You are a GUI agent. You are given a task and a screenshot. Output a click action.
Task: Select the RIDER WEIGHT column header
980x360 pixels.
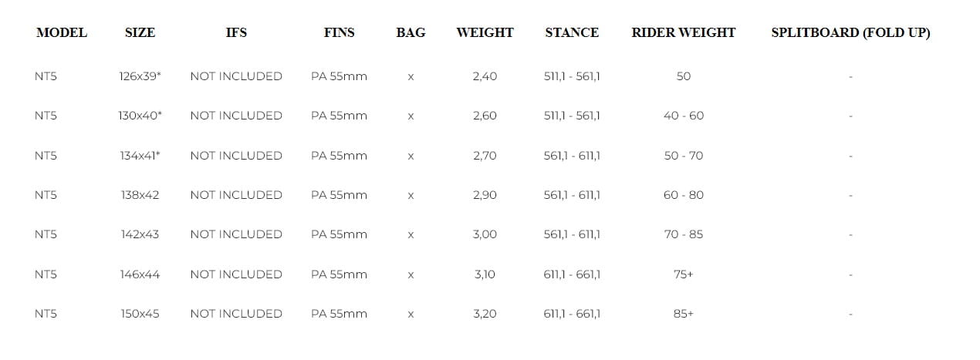(x=683, y=32)
